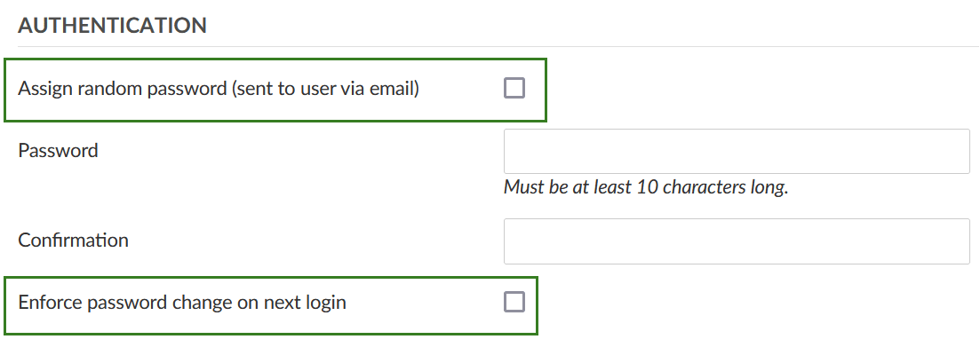Click the Confirmation field label

click(x=73, y=241)
